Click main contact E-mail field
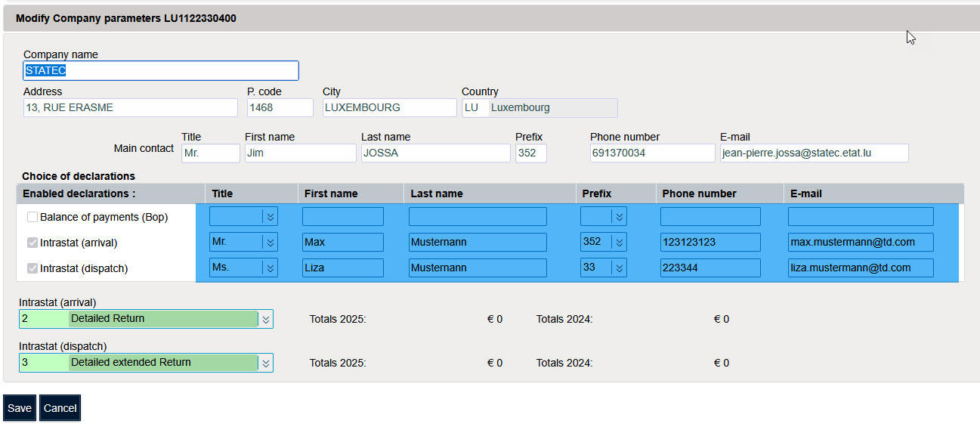This screenshot has width=980, height=427. [813, 153]
